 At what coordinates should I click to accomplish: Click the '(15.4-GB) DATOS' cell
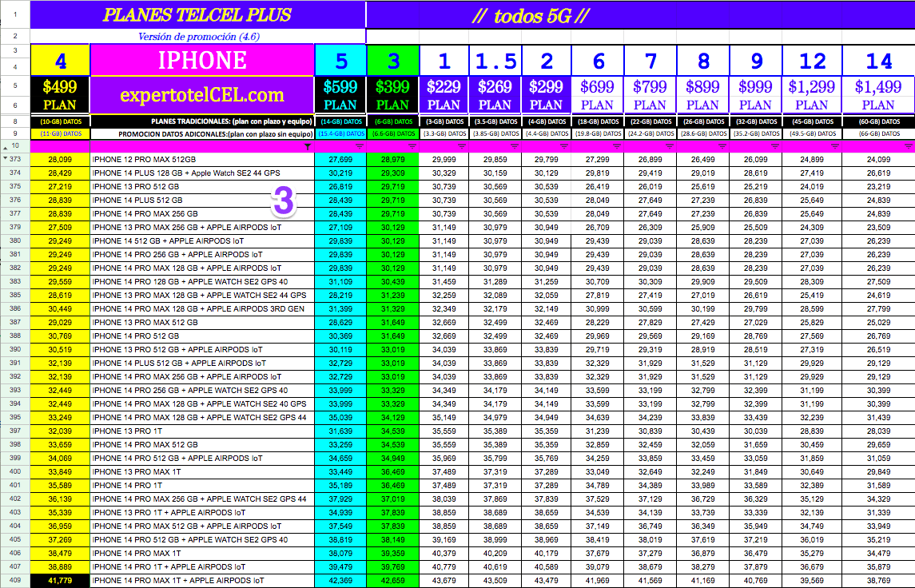340,134
